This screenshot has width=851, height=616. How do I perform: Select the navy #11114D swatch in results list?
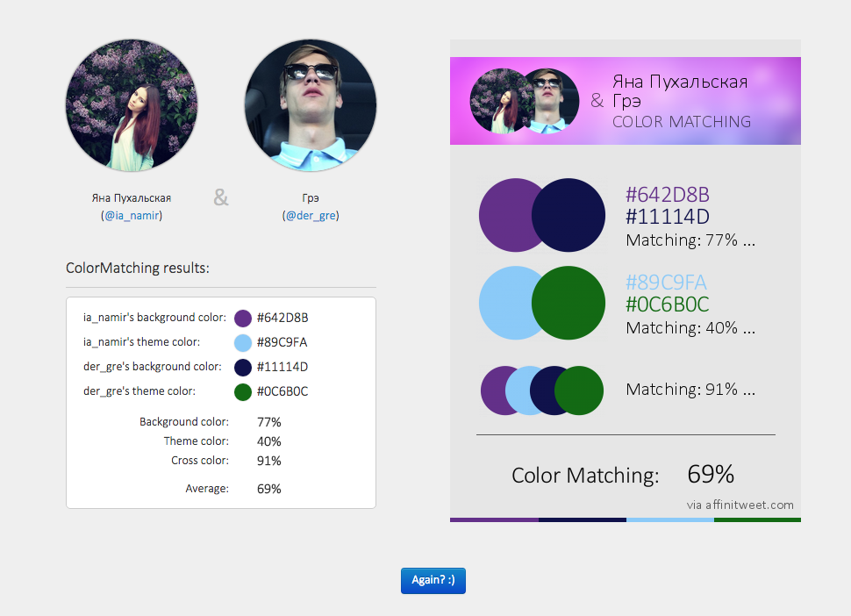(243, 367)
